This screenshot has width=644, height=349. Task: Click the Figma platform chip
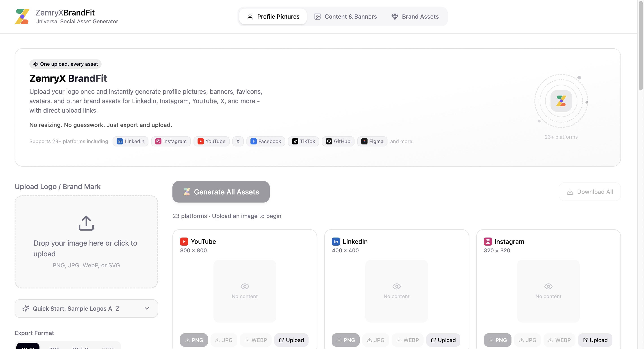[x=372, y=141]
